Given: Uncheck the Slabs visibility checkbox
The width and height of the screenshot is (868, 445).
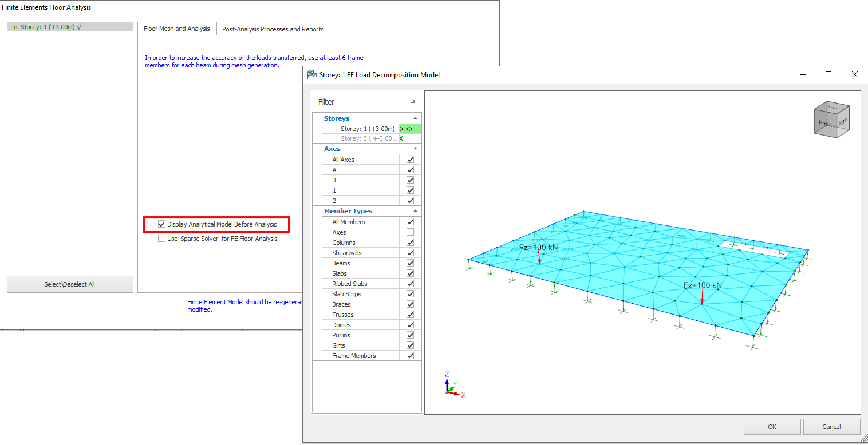Looking at the screenshot, I should pos(410,273).
